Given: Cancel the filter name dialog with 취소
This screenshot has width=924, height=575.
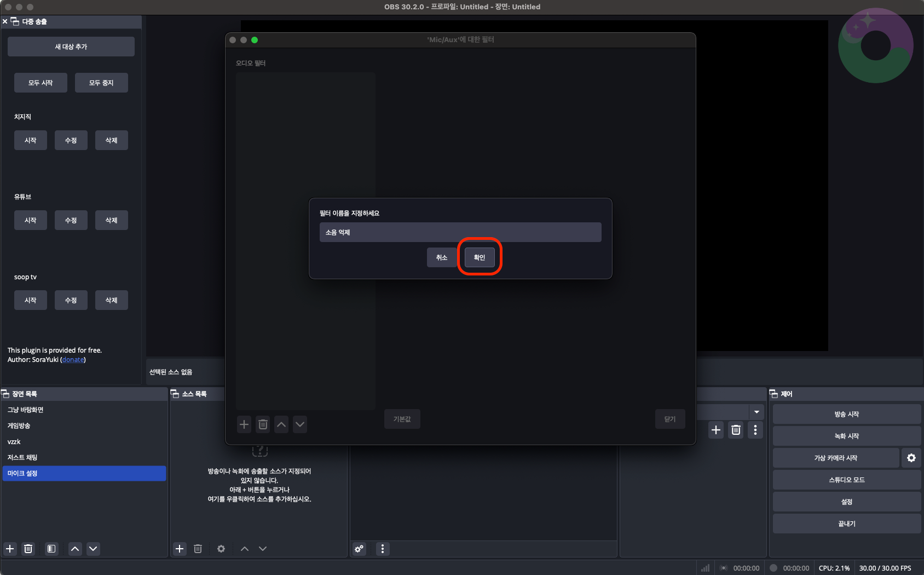Looking at the screenshot, I should pyautogui.click(x=442, y=257).
